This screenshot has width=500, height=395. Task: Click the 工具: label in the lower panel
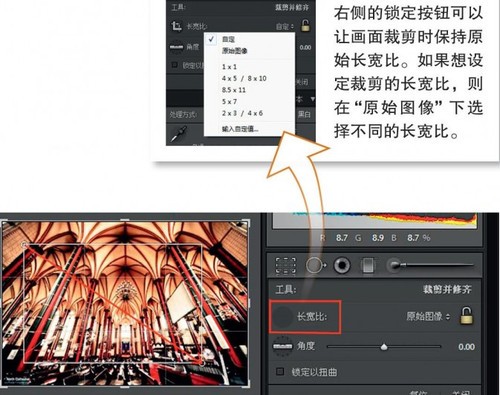286,289
